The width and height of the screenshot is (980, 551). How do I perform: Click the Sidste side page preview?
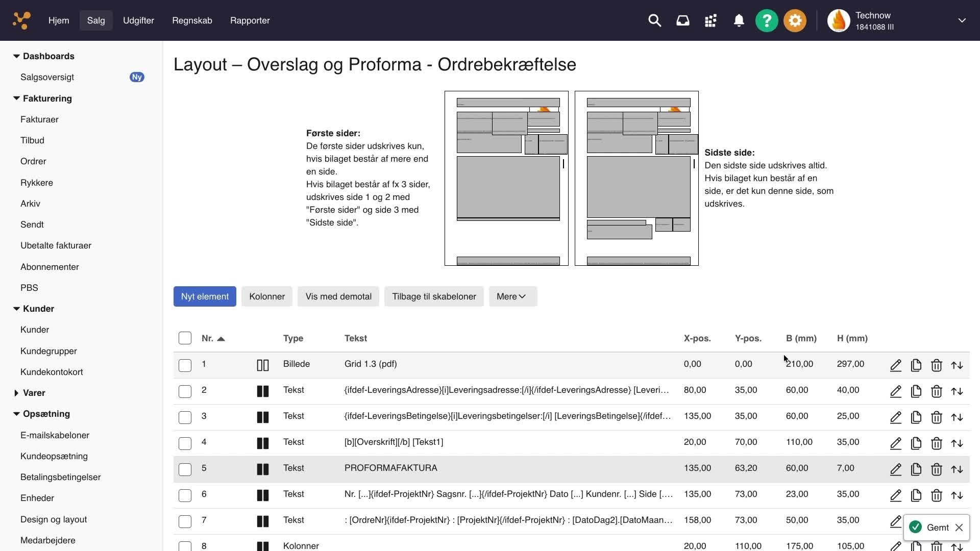pos(636,179)
